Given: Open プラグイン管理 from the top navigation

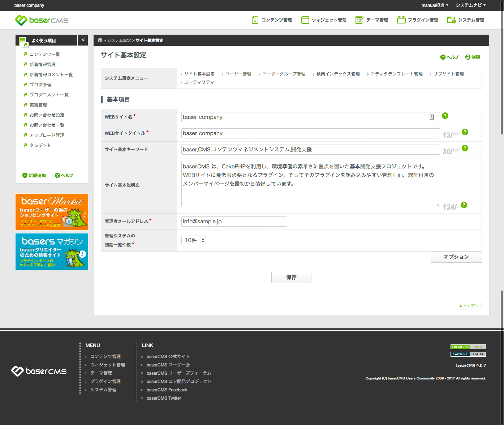Looking at the screenshot, I should [x=418, y=20].
